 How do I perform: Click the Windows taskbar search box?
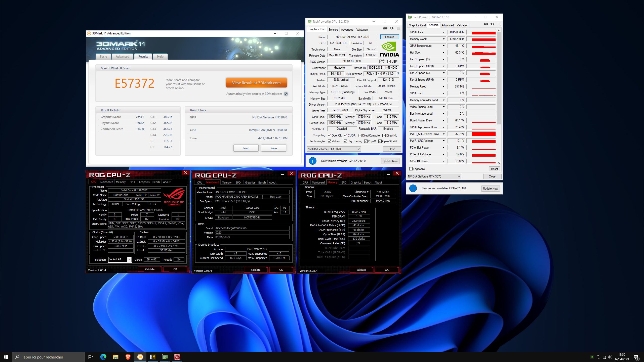tap(48, 357)
